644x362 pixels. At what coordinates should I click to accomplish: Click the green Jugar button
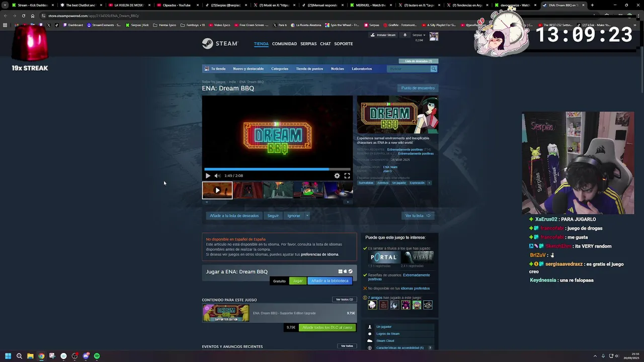(298, 281)
